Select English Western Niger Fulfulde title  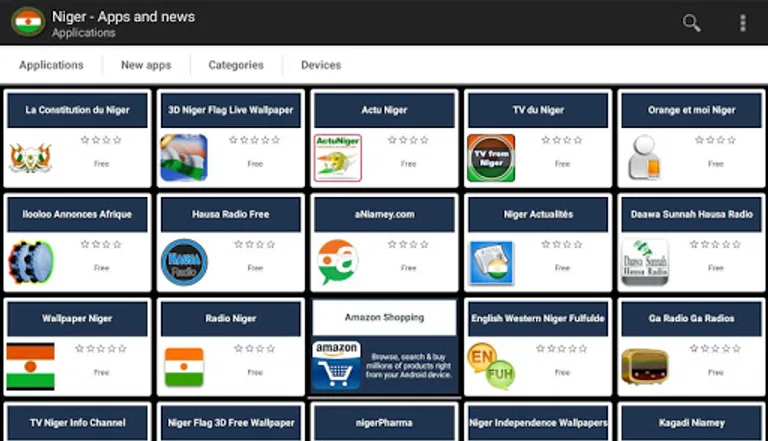538,319
